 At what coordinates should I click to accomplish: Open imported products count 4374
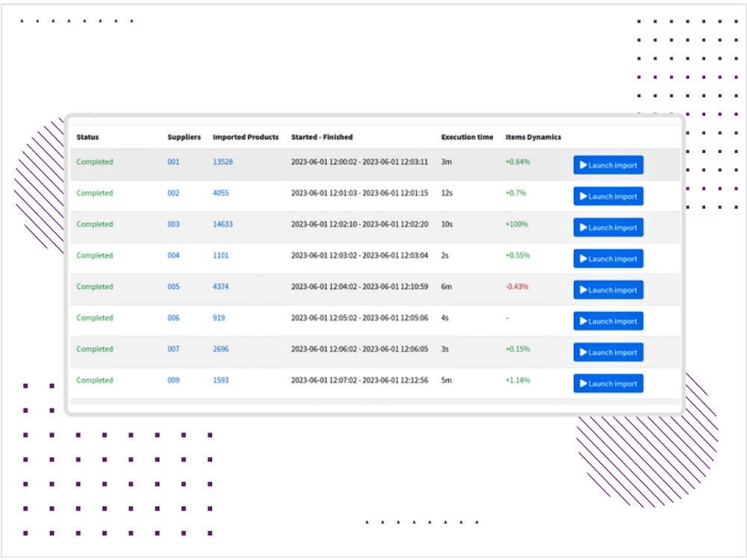(220, 287)
